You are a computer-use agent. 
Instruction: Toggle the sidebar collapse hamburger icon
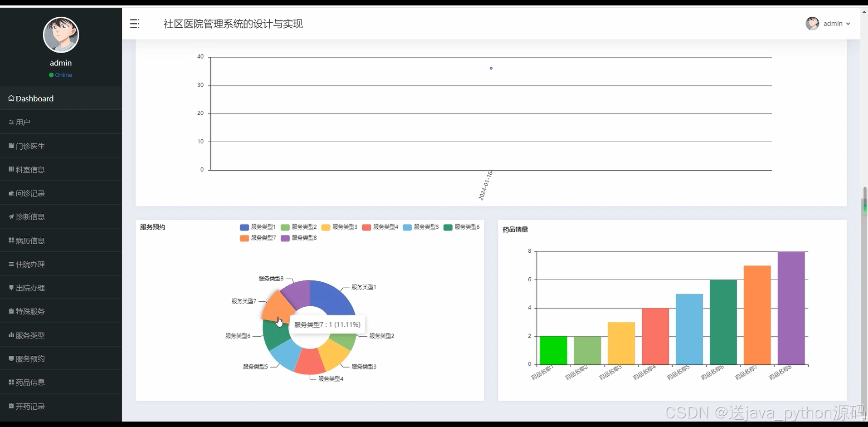click(134, 24)
